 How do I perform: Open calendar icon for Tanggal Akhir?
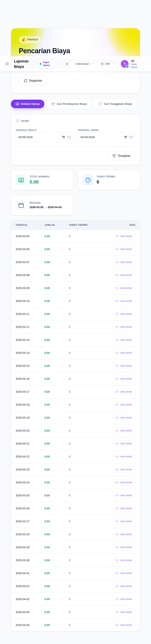131,137
